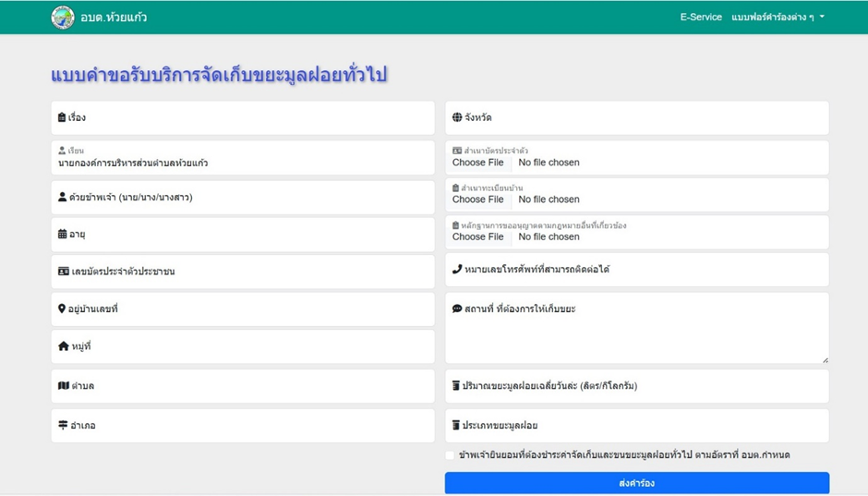The height and width of the screenshot is (496, 868).
Task: Click the globe icon beside จังหวัด
Action: 457,118
